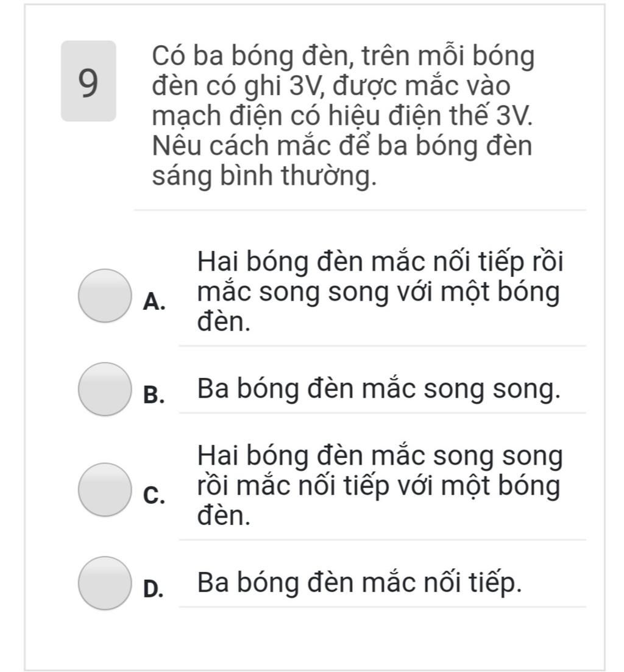Screen dimensions: 624x672
Task: Select option text 'Ba bóng đèn mắc nối tiếp.'
Action: [x=360, y=583]
